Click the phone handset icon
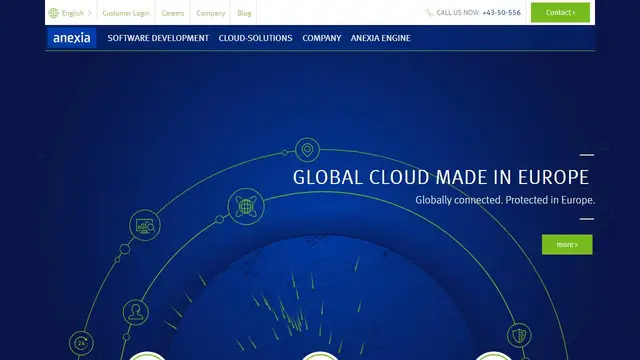This screenshot has height=360, width=640. point(429,13)
